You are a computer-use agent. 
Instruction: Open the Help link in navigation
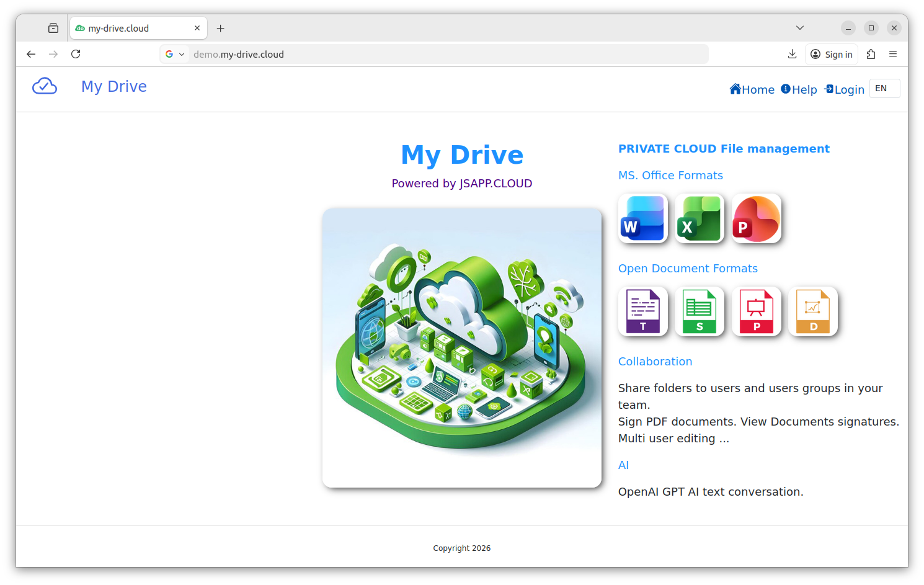[799, 89]
